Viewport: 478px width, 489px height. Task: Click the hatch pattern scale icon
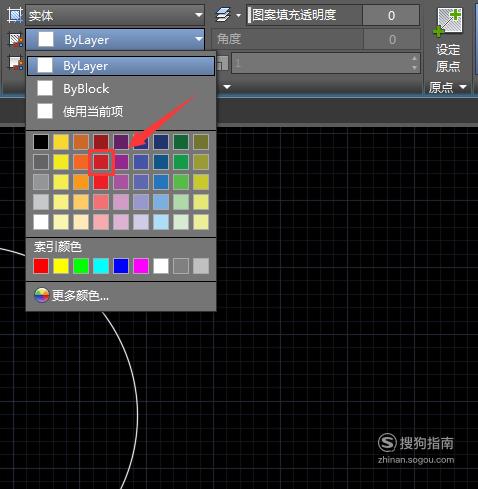tap(222, 63)
